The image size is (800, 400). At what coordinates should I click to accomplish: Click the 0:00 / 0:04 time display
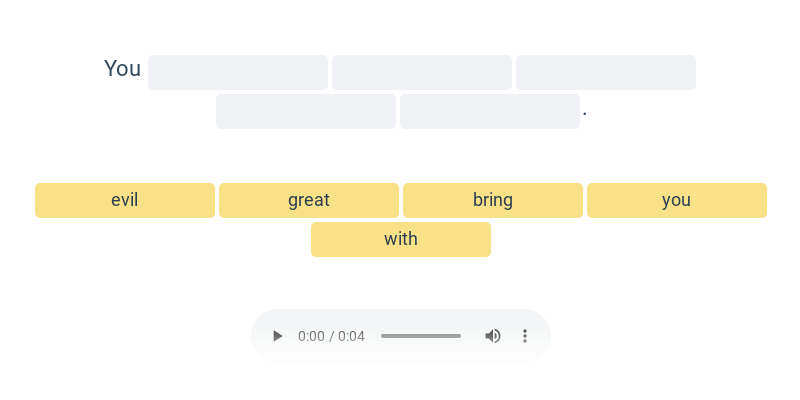click(x=332, y=336)
